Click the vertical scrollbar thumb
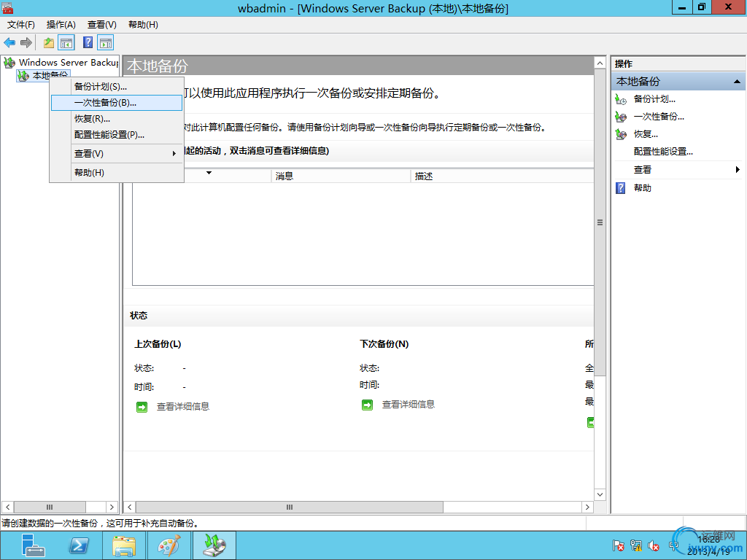 coord(600,222)
